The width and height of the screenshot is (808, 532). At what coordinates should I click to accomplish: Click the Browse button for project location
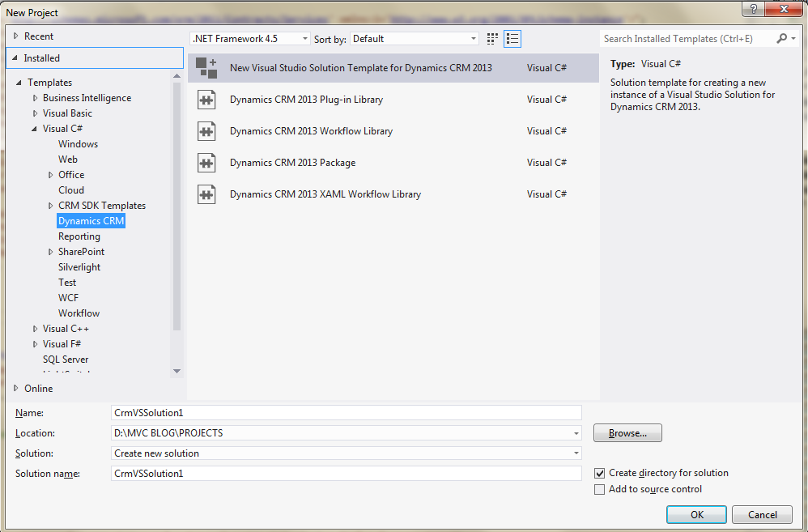[x=627, y=432]
